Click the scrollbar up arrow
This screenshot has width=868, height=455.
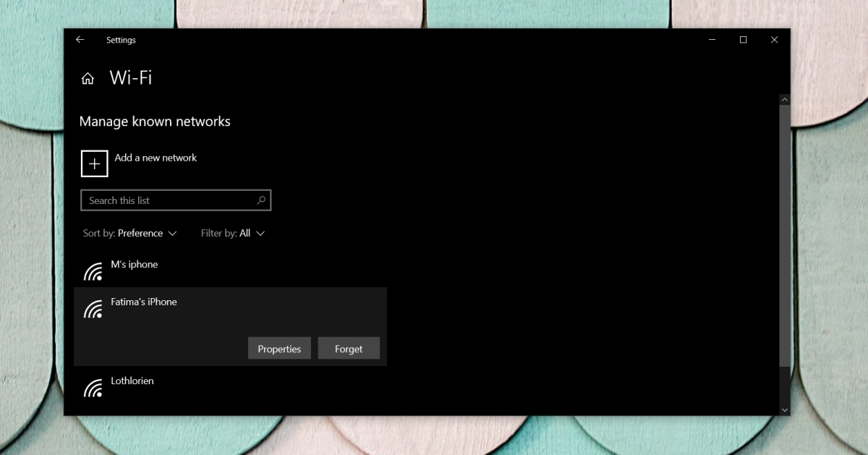(x=784, y=99)
